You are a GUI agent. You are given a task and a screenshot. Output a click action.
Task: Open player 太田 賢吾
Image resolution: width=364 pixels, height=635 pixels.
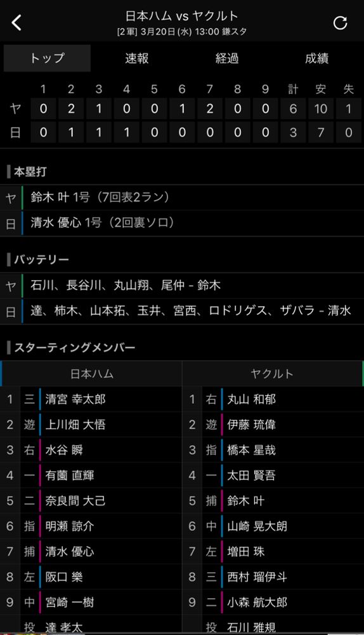[x=273, y=475]
